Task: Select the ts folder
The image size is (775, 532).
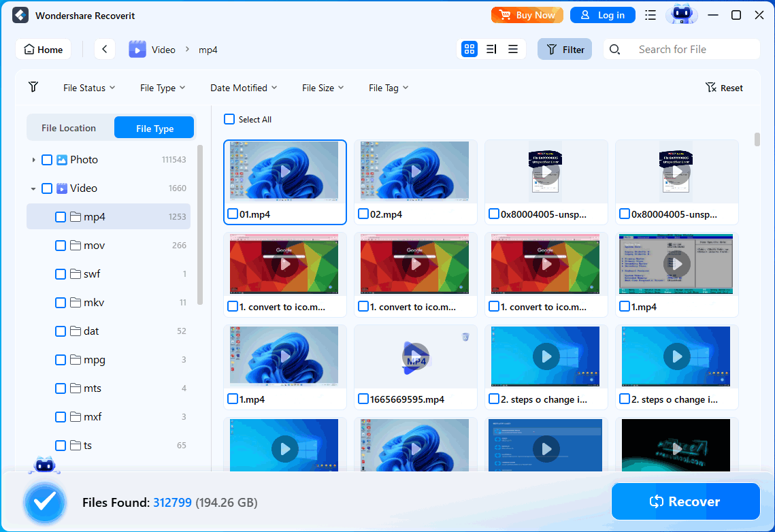Action: click(x=108, y=446)
